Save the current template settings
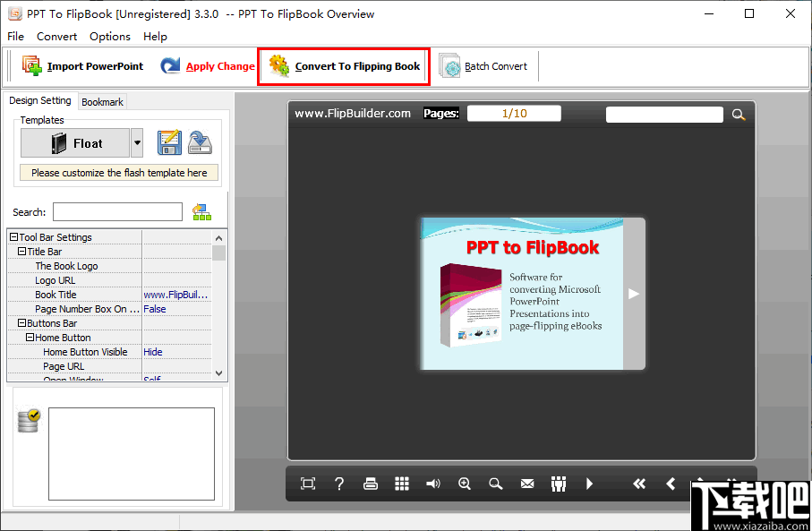The width and height of the screenshot is (812, 531). 169,142
